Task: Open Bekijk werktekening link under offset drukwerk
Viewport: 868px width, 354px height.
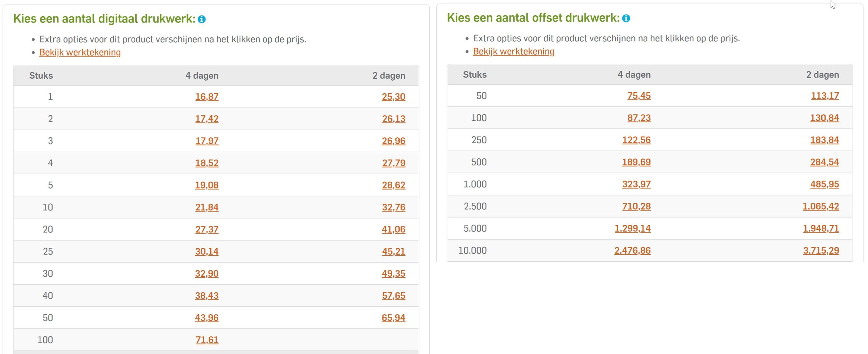Action: (514, 51)
